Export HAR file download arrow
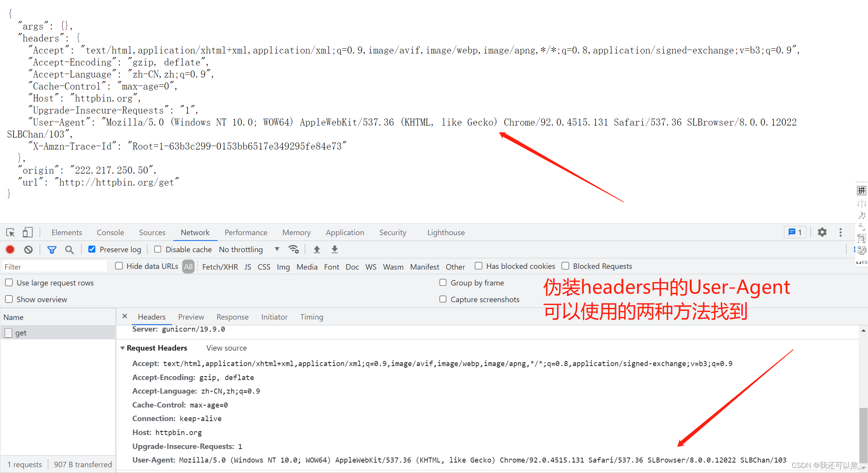The width and height of the screenshot is (868, 473). pyautogui.click(x=335, y=249)
